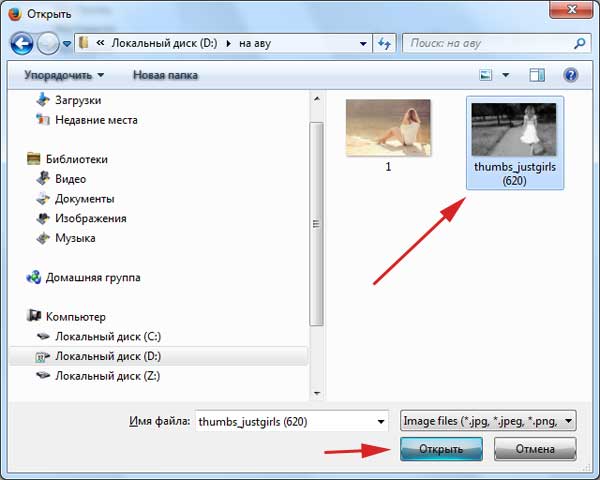Select Локальный диск (C:) drive
Viewport: 600px width, 480px height.
click(x=107, y=336)
